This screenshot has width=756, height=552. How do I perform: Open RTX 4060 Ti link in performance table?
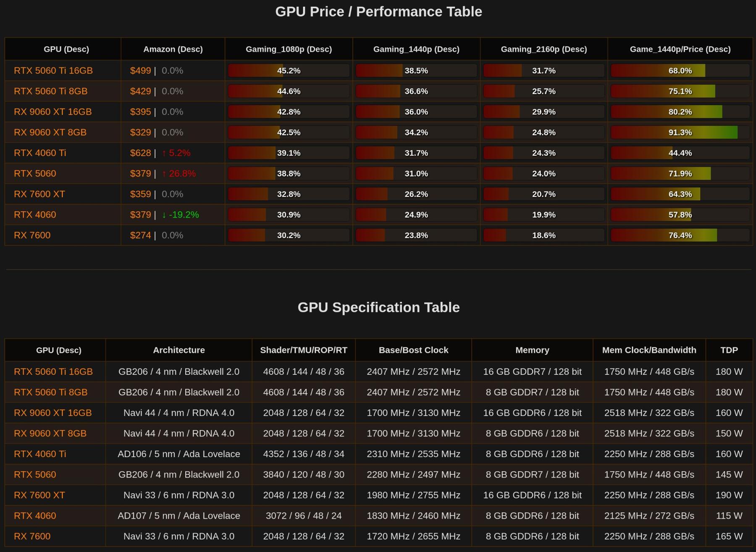tap(40, 153)
